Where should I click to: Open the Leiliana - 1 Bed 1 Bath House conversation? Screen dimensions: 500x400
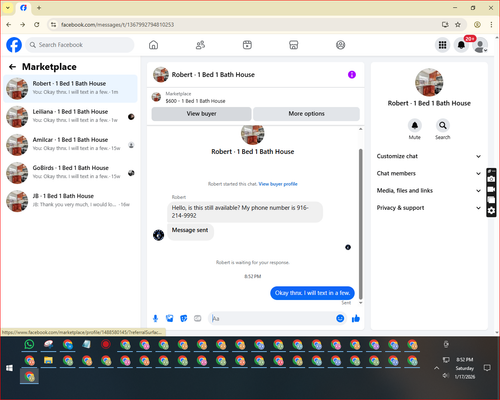(70, 116)
